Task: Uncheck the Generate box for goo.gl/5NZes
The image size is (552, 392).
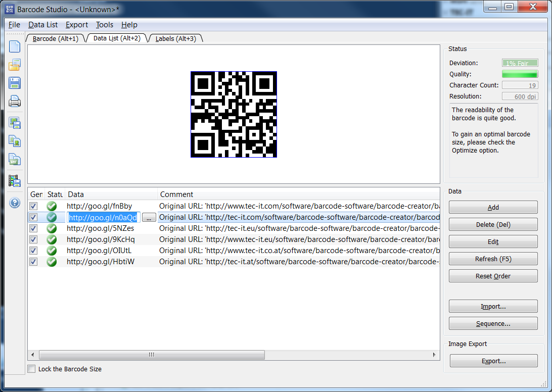Action: click(x=33, y=228)
